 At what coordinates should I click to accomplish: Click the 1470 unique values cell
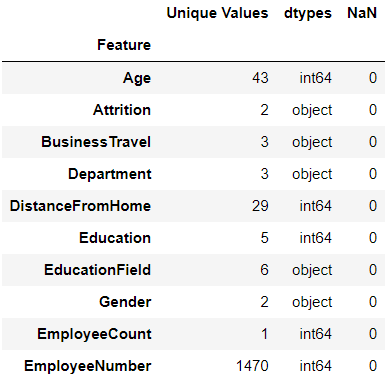click(x=252, y=366)
